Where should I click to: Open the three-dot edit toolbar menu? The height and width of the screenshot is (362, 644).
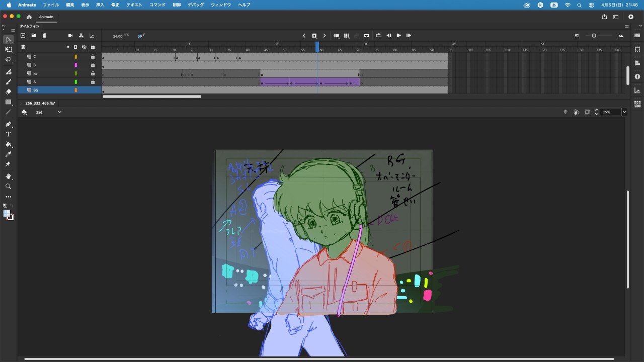(x=8, y=197)
